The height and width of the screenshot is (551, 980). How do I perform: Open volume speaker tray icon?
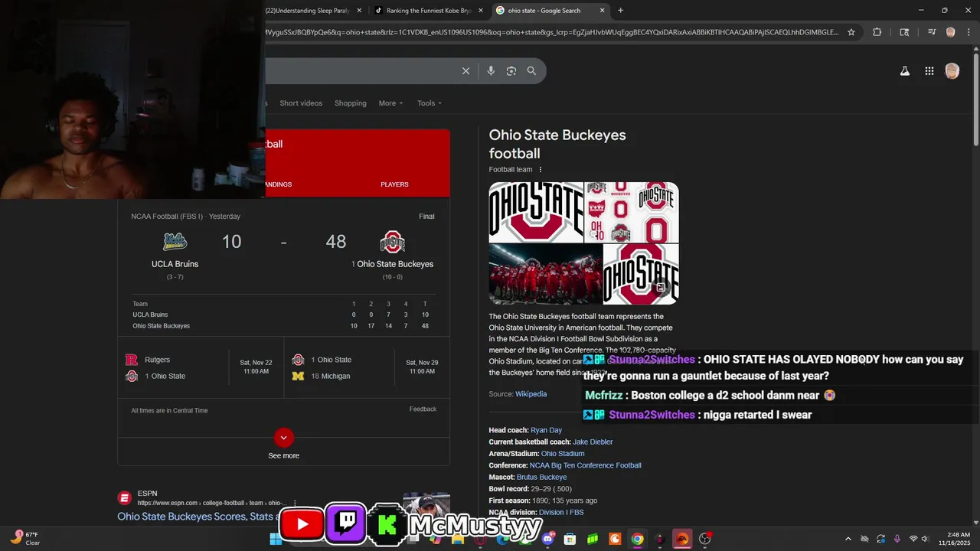926,539
